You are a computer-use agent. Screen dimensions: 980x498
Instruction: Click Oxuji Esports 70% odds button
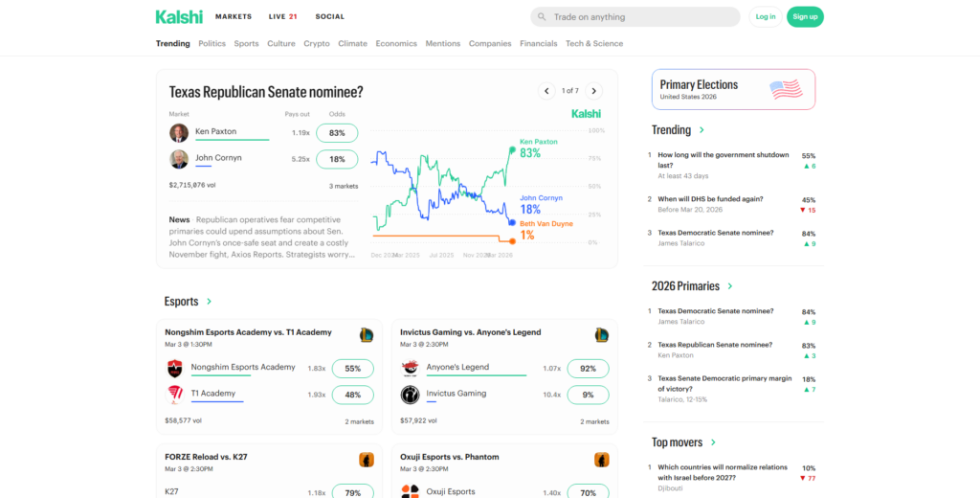pos(589,491)
